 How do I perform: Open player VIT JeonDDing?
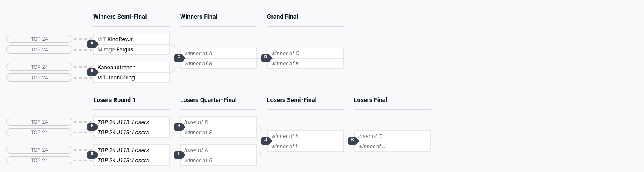(x=131, y=78)
